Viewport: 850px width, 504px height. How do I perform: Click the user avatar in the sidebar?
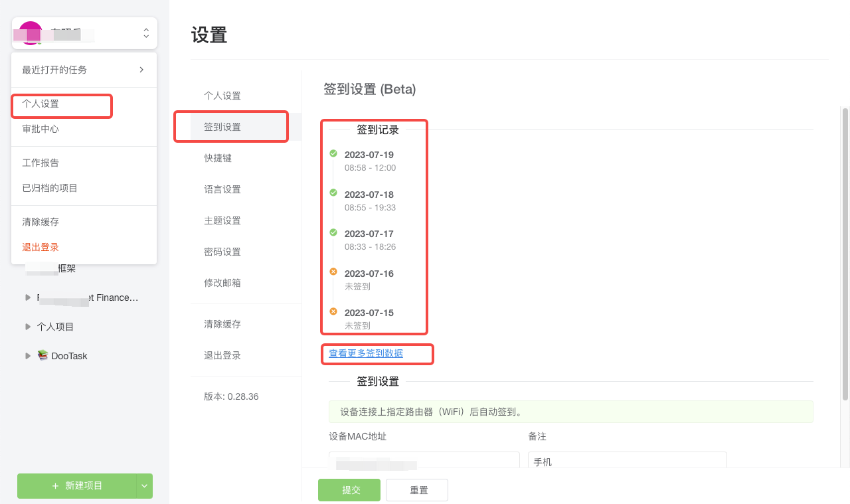[29, 33]
